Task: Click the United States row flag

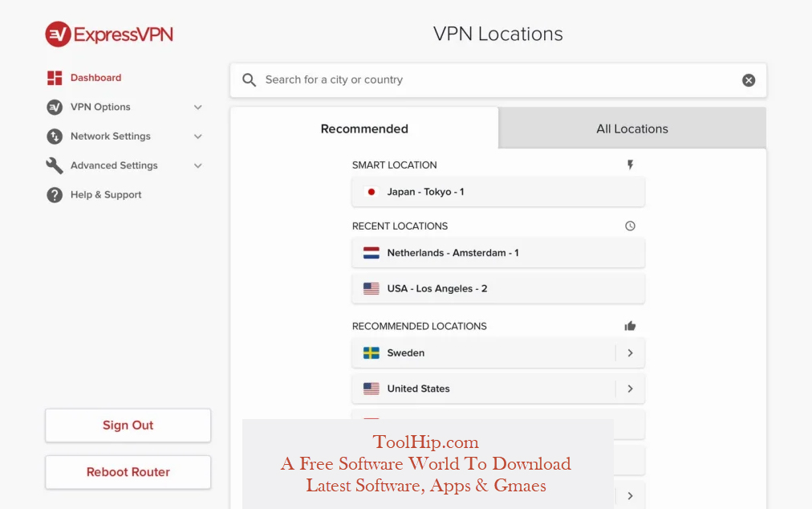Action: click(371, 389)
